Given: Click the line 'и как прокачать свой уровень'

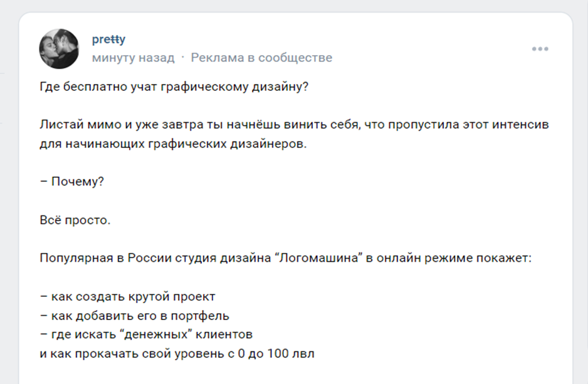Looking at the screenshot, I should (177, 353).
